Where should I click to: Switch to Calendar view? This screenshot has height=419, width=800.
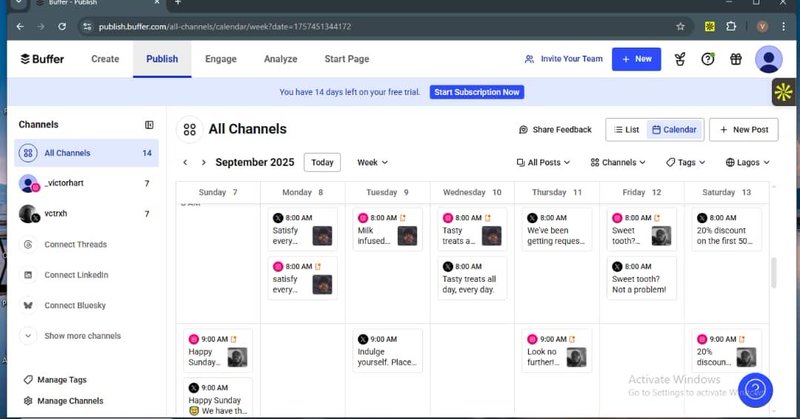674,130
